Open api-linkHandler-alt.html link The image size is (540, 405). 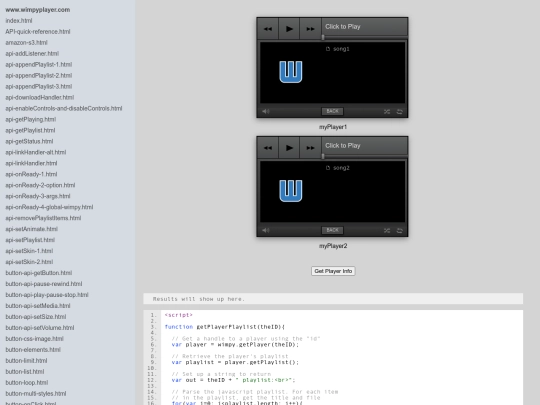tap(35, 152)
